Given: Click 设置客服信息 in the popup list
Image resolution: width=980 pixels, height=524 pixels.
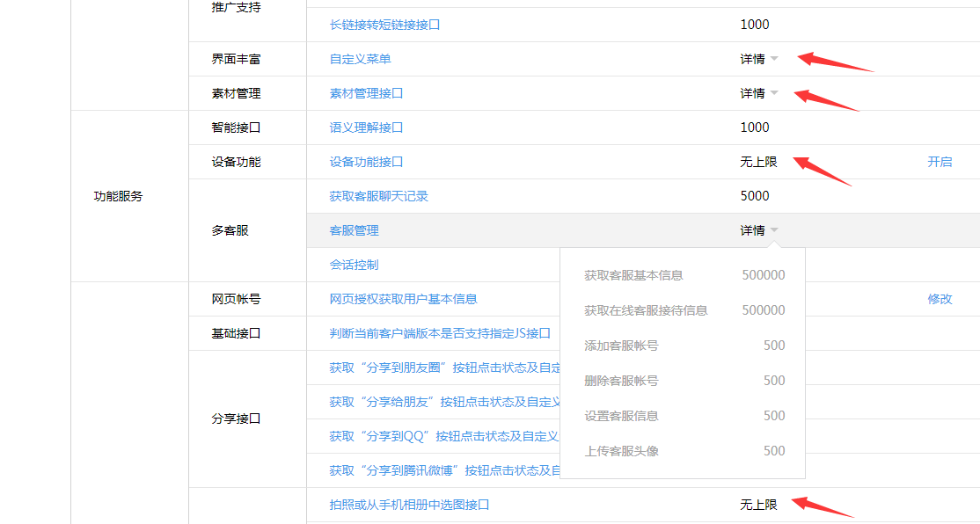Looking at the screenshot, I should click(x=621, y=416).
